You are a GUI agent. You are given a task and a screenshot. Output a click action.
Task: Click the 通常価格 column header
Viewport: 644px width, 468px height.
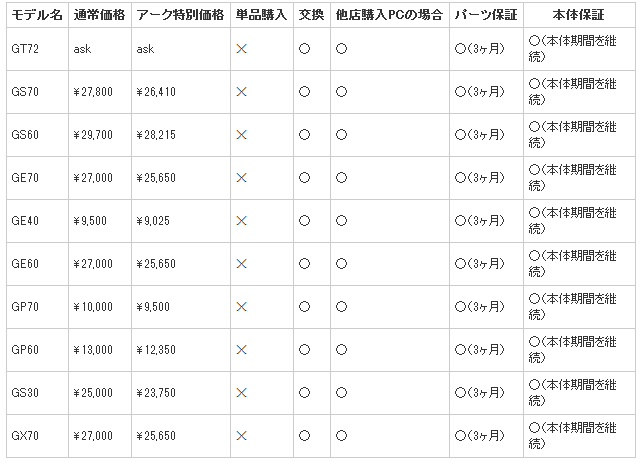click(x=98, y=16)
